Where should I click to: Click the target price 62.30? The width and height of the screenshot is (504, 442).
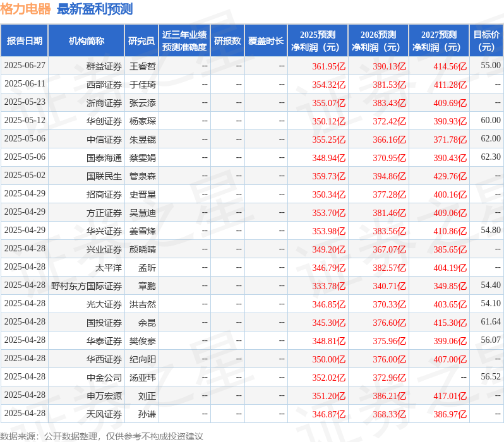coord(491,157)
